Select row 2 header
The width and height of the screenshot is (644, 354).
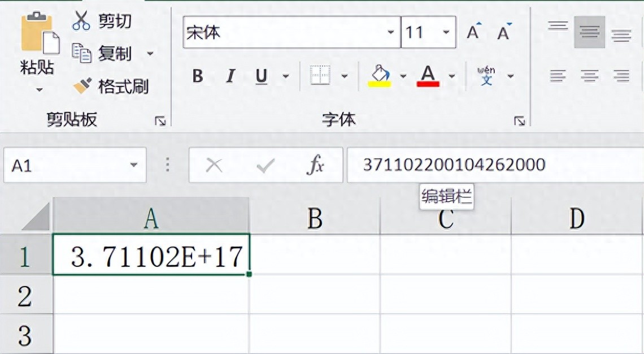[25, 295]
